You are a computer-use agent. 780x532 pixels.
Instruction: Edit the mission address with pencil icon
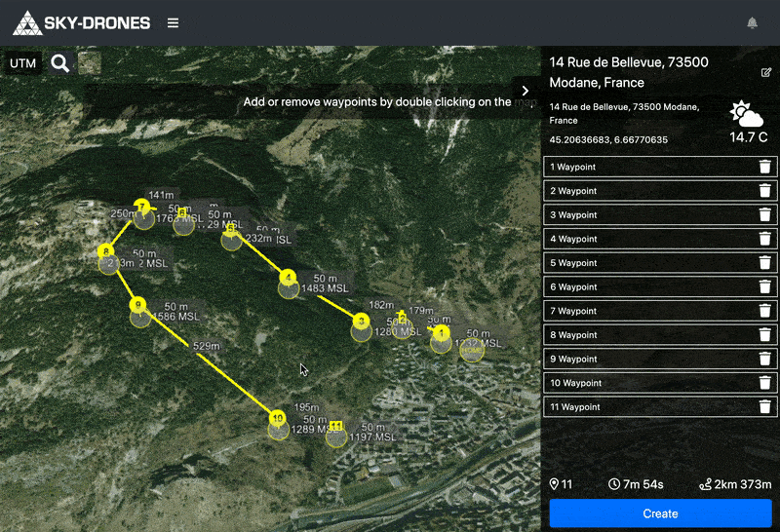click(766, 72)
